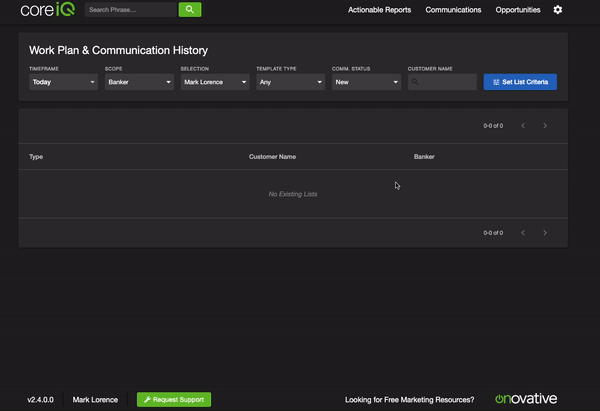This screenshot has width=600, height=411.
Task: Click the green search magnifier button
Action: (x=190, y=10)
